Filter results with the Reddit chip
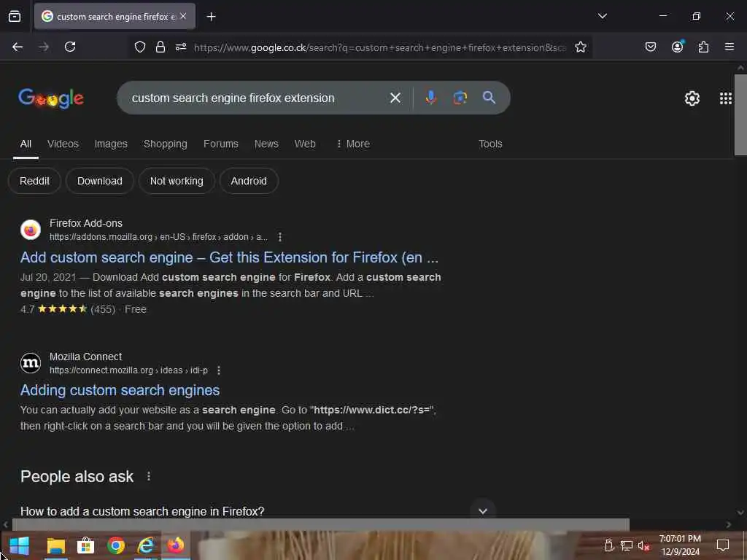Image resolution: width=747 pixels, height=560 pixels. pyautogui.click(x=35, y=181)
